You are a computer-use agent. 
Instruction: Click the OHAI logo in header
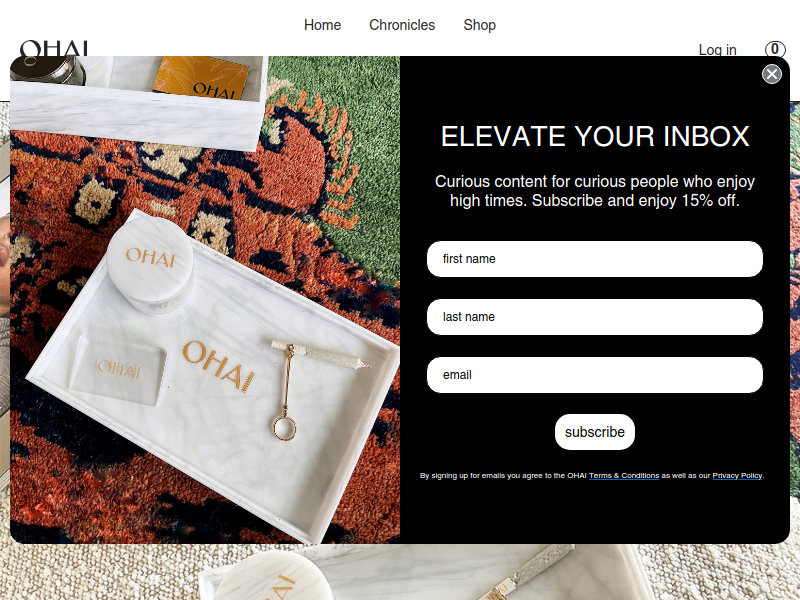coord(54,48)
